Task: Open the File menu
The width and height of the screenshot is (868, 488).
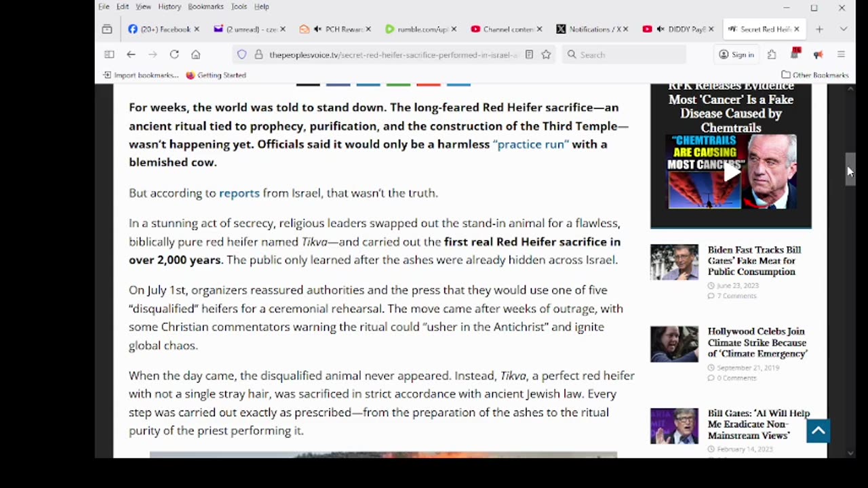Action: tap(104, 7)
